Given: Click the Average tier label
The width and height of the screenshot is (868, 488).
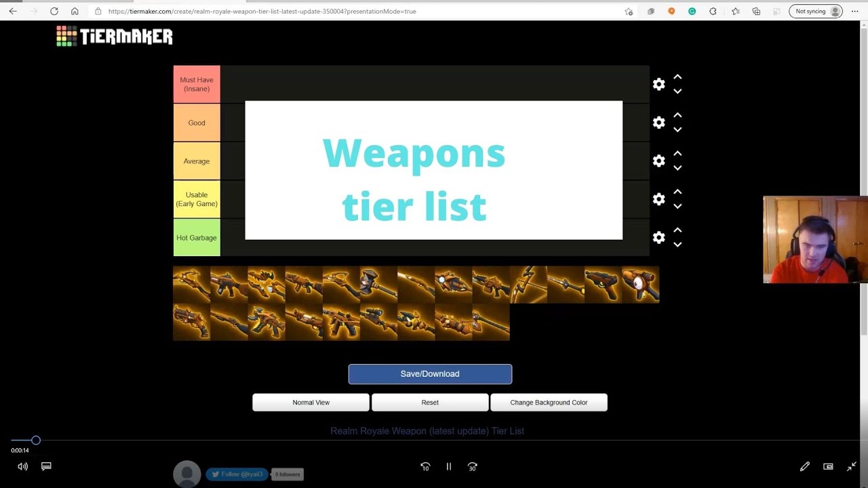Looking at the screenshot, I should pos(197,161).
